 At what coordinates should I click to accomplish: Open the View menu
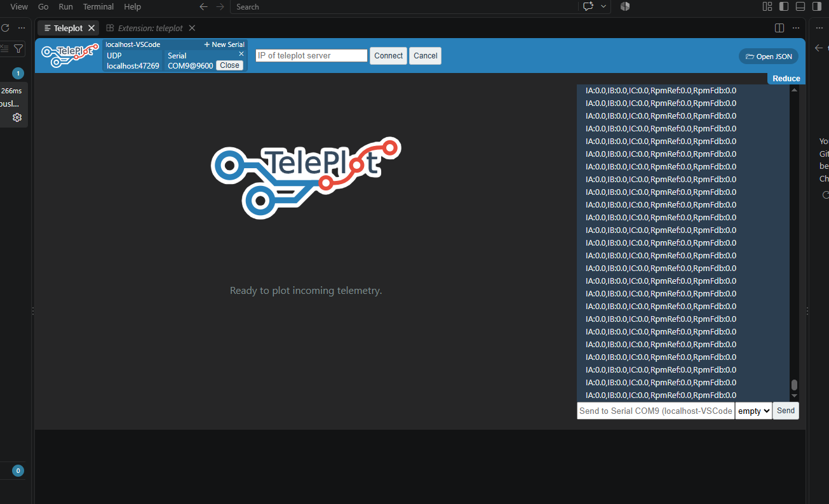[x=19, y=6]
